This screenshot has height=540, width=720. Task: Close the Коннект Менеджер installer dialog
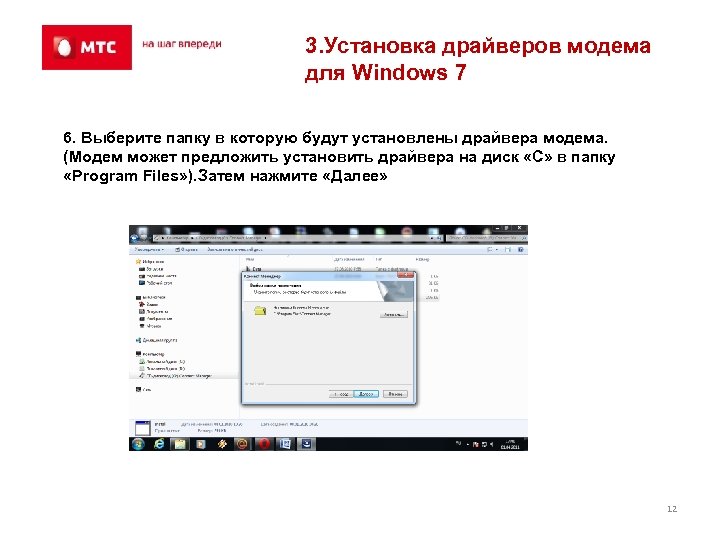point(405,275)
